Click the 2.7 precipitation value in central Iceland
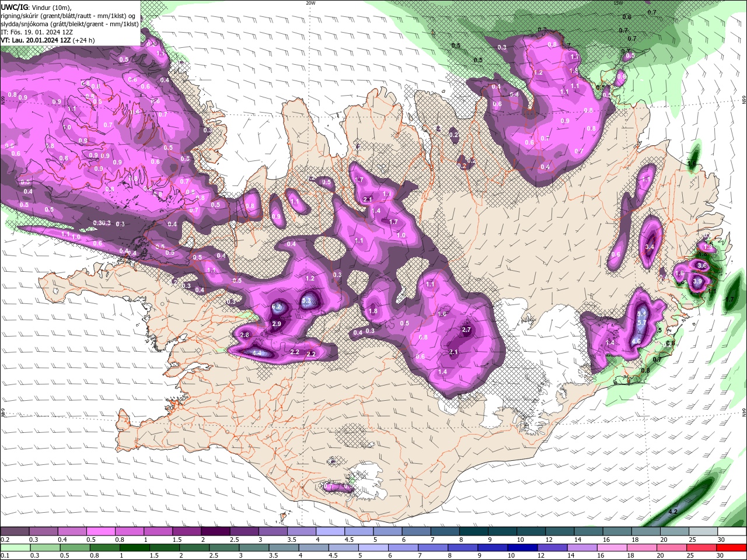This screenshot has width=747, height=560. (x=466, y=330)
